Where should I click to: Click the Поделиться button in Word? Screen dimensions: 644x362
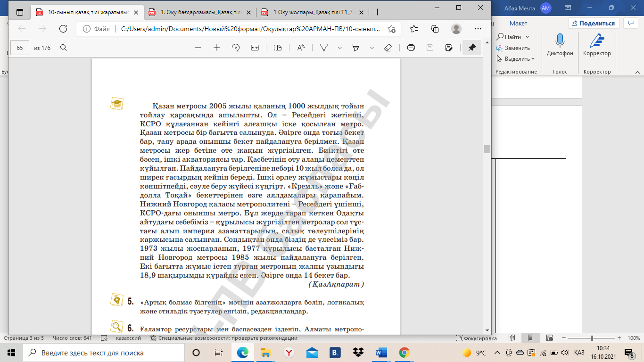(x=593, y=23)
